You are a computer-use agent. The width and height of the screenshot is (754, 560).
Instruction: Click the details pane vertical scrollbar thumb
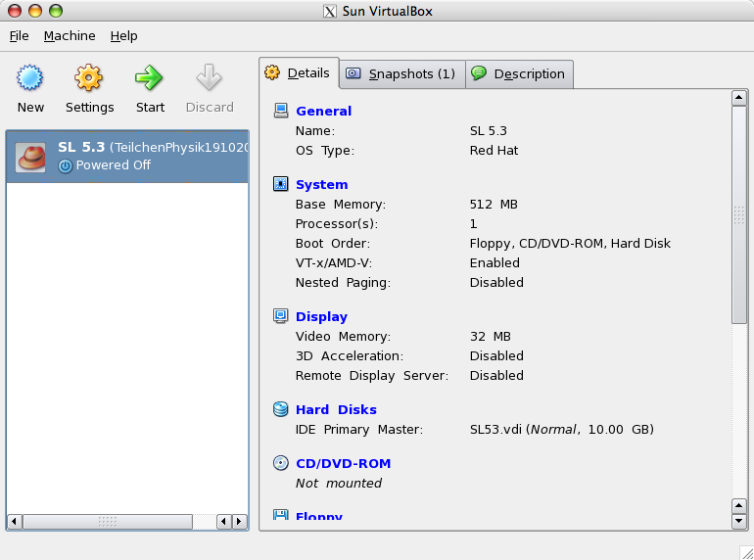click(x=739, y=214)
